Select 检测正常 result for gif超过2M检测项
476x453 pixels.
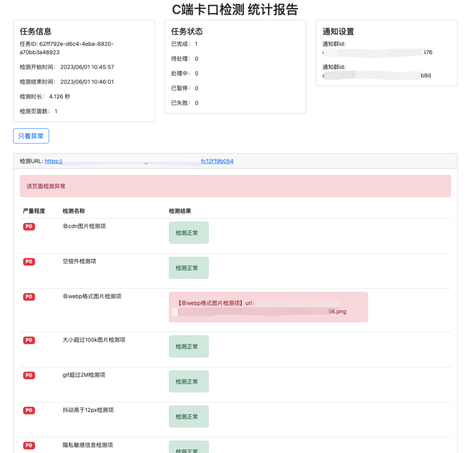(x=189, y=381)
